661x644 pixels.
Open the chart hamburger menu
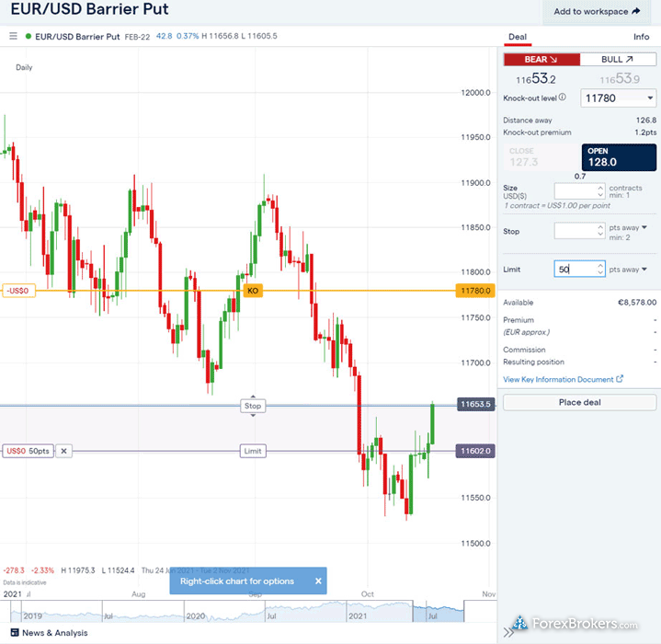click(13, 37)
